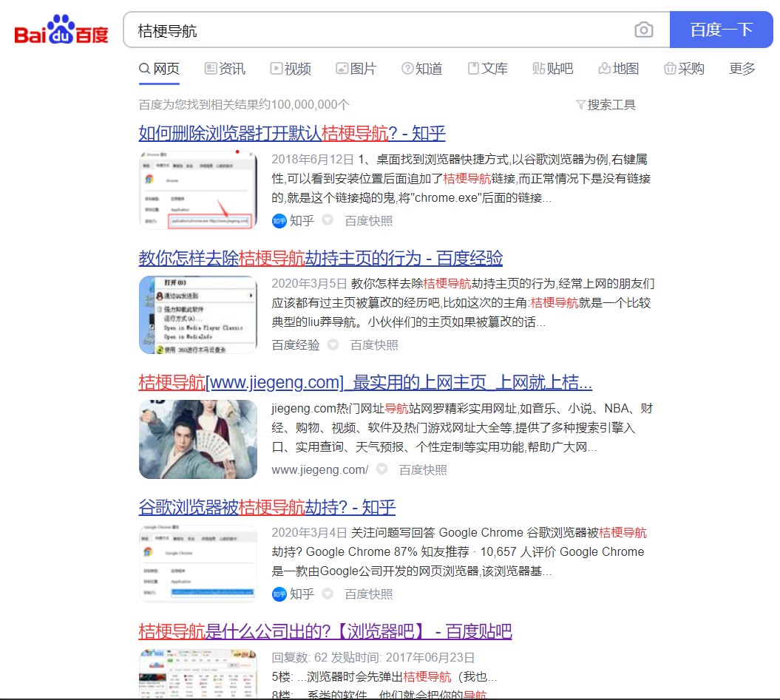Select the 网页 tab
Image resolution: width=780 pixels, height=700 pixels.
point(159,69)
